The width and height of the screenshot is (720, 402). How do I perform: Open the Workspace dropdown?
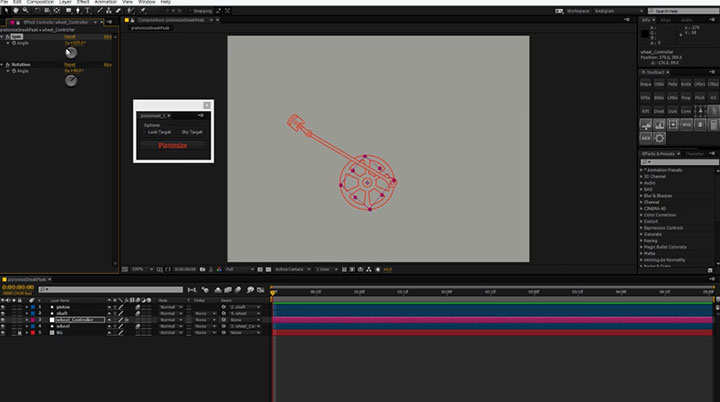(x=619, y=11)
